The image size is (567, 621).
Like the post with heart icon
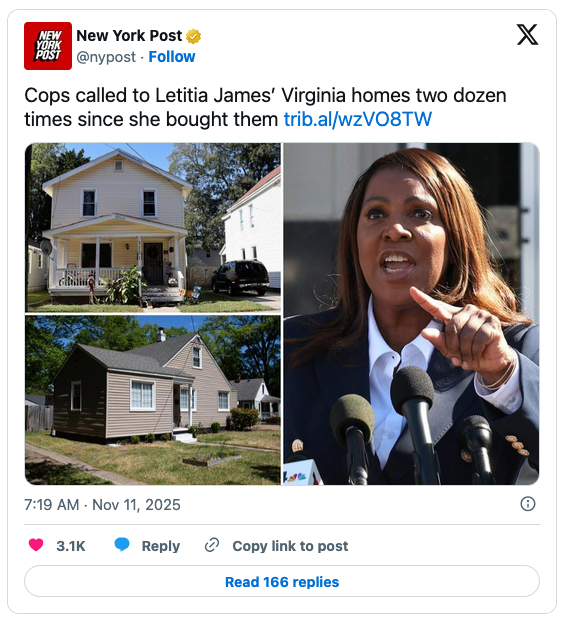click(36, 545)
